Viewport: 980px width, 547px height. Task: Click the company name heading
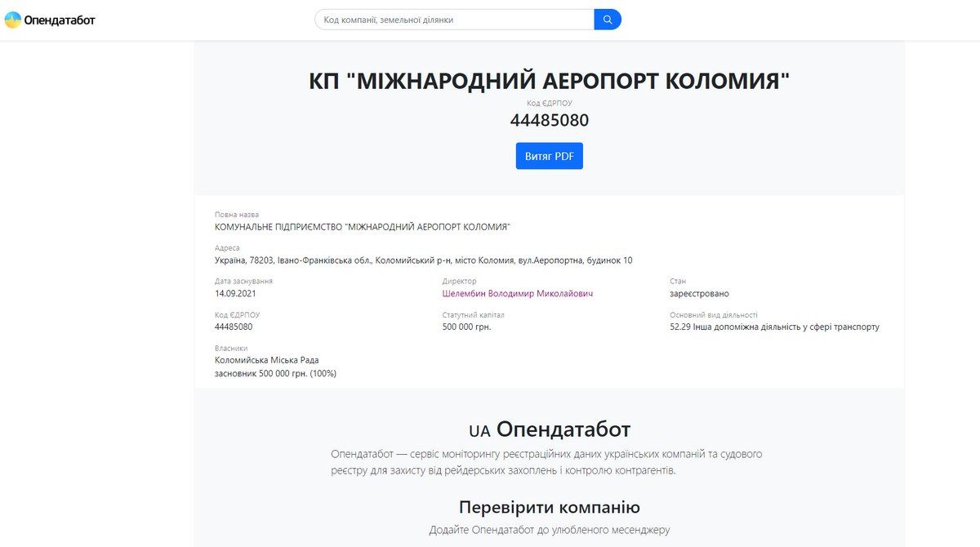click(x=550, y=79)
